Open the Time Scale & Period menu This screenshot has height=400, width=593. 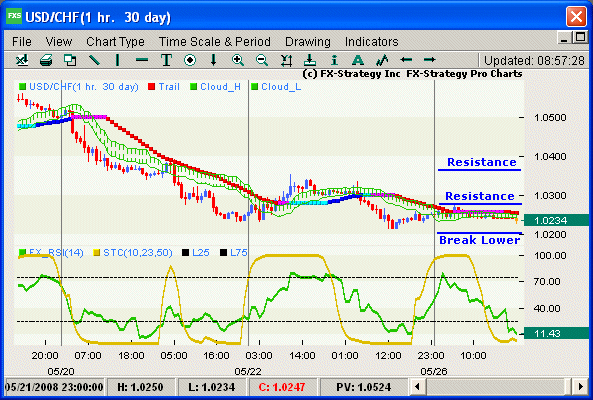point(214,42)
